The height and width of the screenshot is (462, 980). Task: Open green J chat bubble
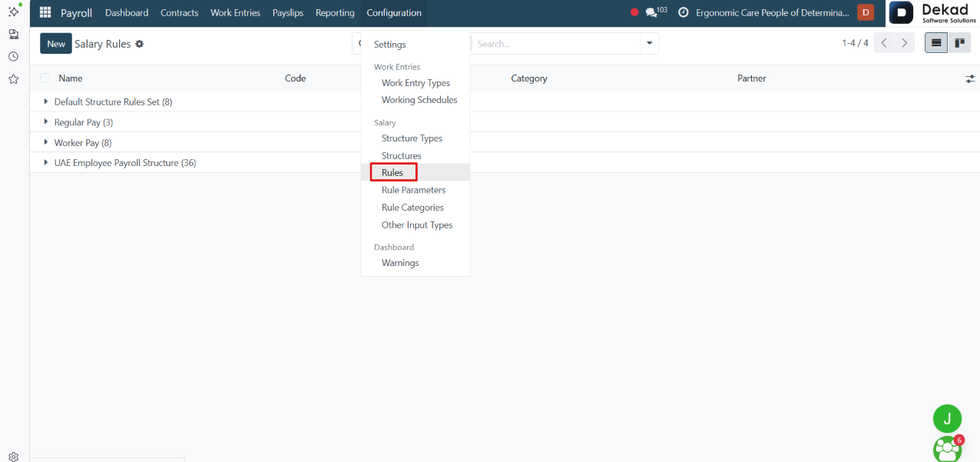click(x=947, y=419)
